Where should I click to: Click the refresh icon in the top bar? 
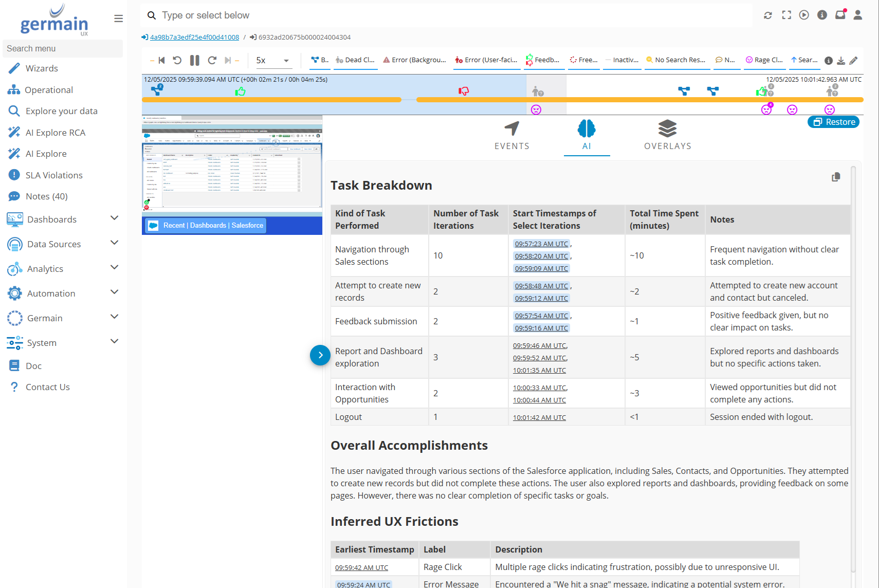coord(768,15)
